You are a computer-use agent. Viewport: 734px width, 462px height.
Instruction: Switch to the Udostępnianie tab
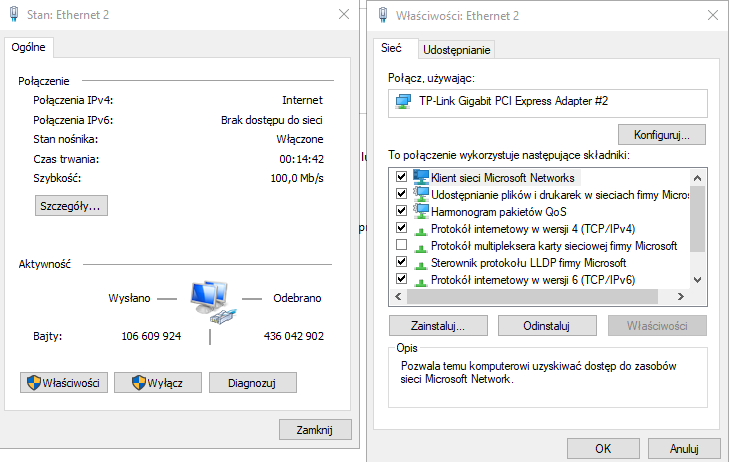[457, 49]
